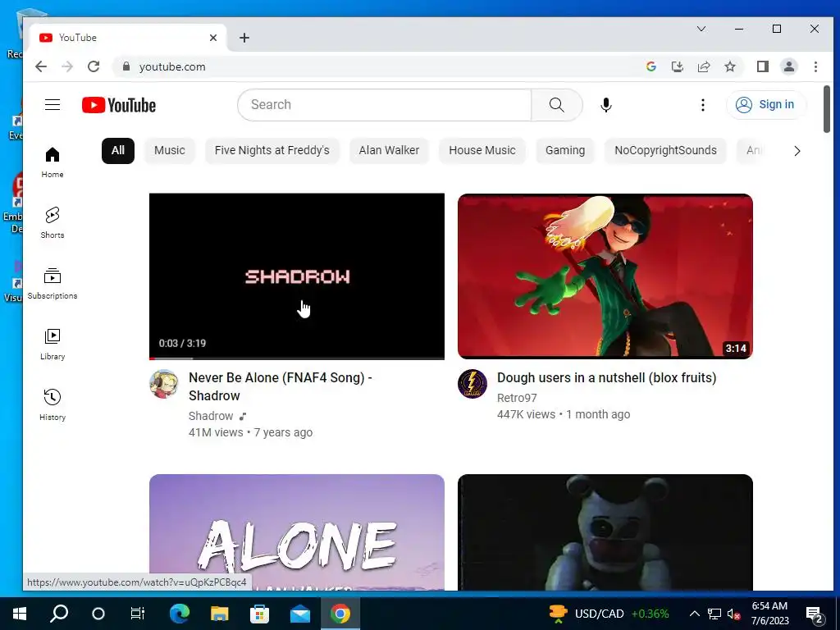The image size is (840, 630).
Task: Open Subscriptions in sidebar
Action: click(x=52, y=284)
